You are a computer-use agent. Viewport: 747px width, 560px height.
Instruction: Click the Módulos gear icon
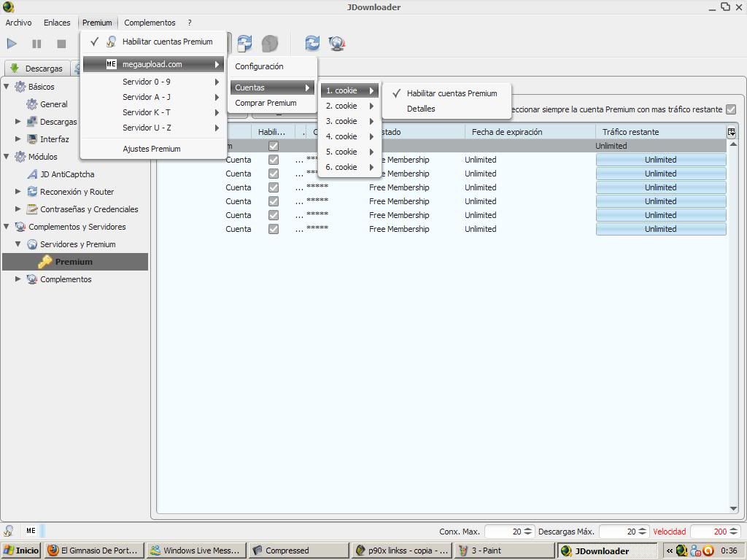[20, 157]
